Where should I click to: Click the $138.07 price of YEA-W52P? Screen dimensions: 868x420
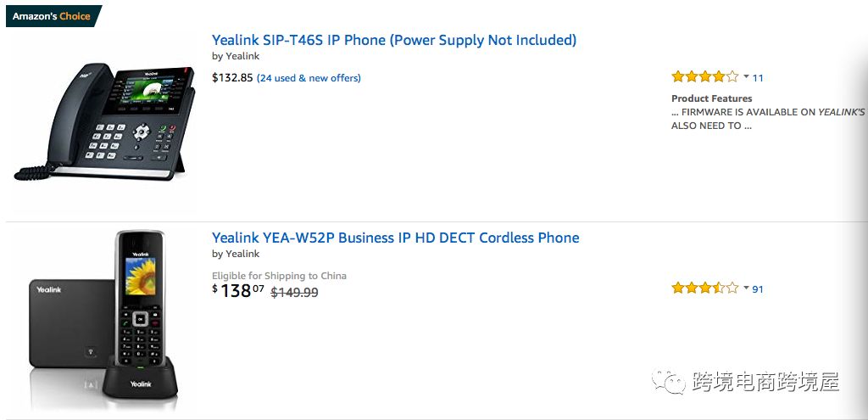point(238,290)
